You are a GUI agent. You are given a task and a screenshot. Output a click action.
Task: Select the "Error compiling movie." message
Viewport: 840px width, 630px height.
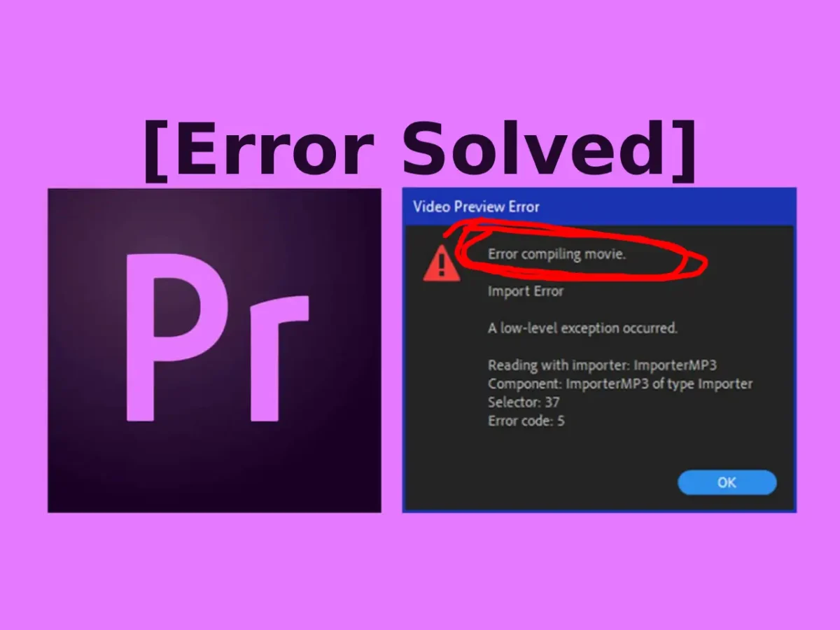556,254
